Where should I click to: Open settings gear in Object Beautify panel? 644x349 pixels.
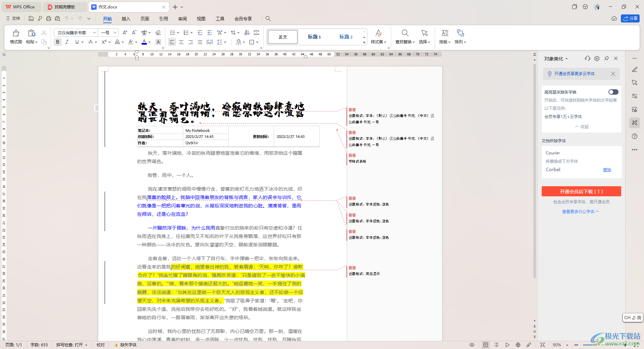pos(597,58)
